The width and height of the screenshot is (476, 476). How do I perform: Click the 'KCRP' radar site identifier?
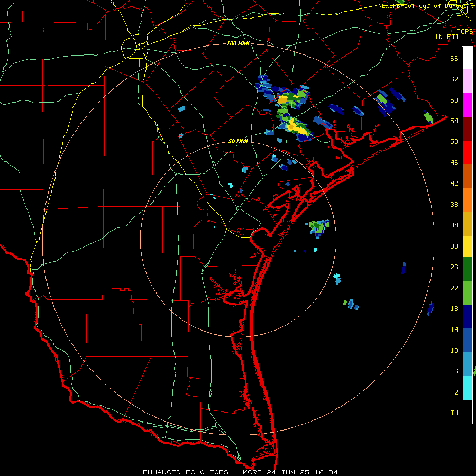pos(253,472)
